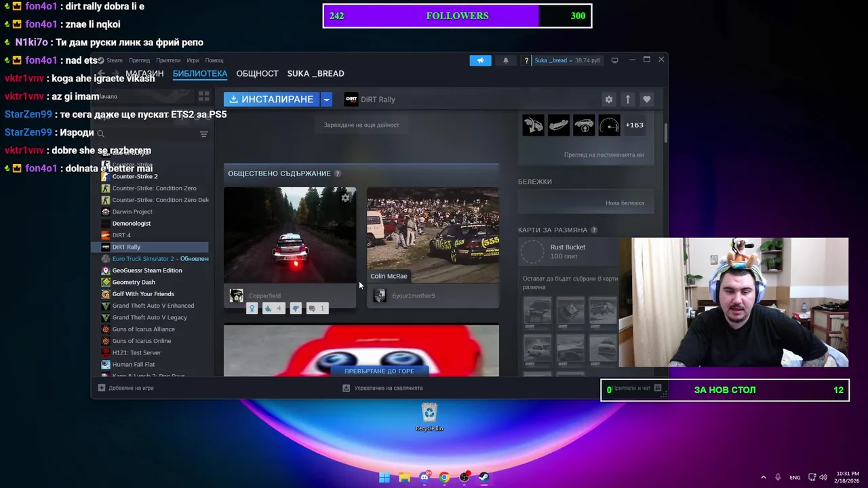The image size is (868, 488).
Task: Open DiRT Rally game settings gear
Action: [x=608, y=99]
